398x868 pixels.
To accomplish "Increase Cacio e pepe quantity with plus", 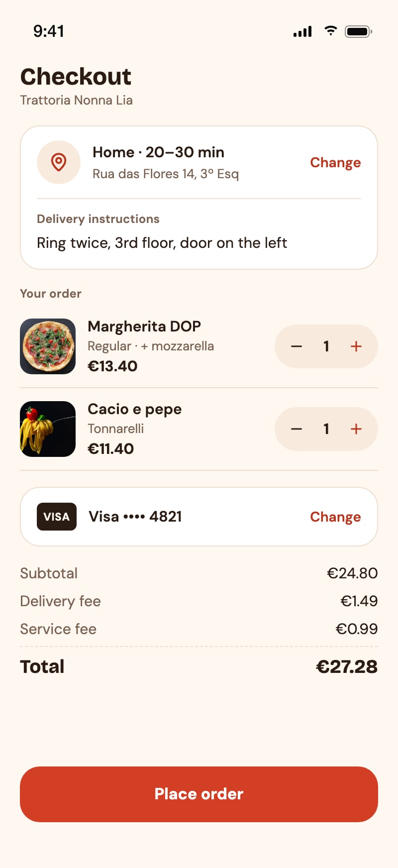I will (356, 429).
